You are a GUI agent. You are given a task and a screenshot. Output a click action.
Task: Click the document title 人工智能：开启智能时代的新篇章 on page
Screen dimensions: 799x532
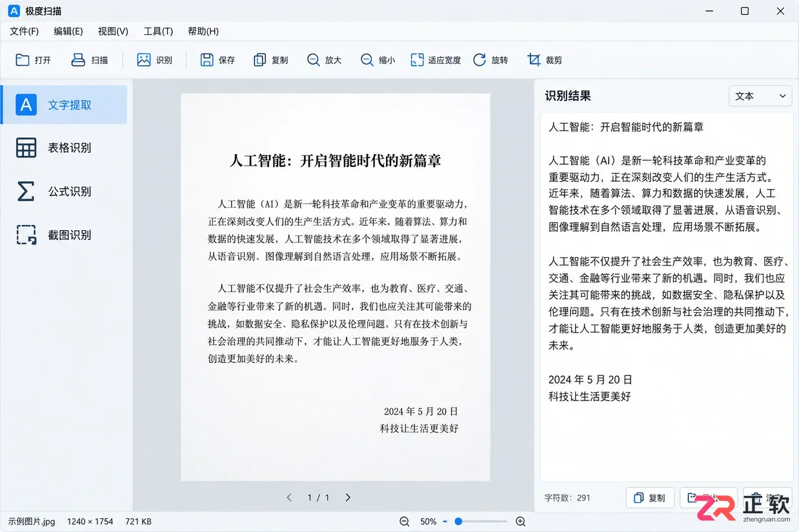point(335,161)
